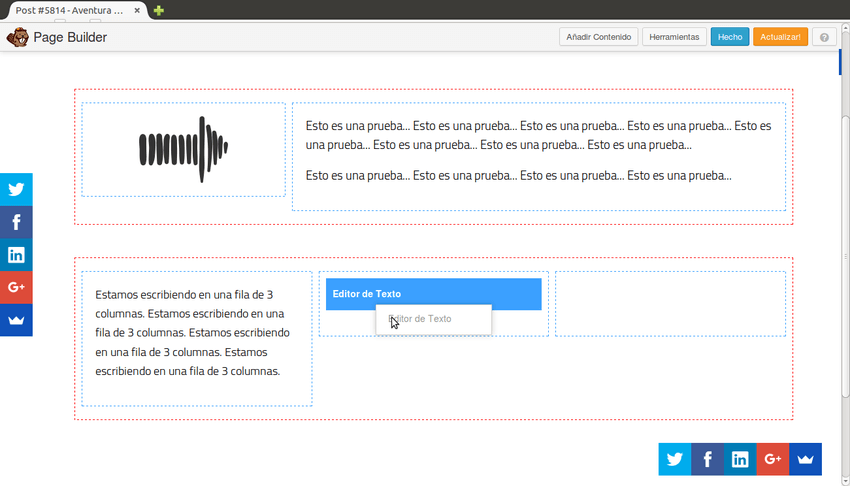Screen dimensions: 850x486
Task: Open the help question mark button
Action: tap(824, 37)
